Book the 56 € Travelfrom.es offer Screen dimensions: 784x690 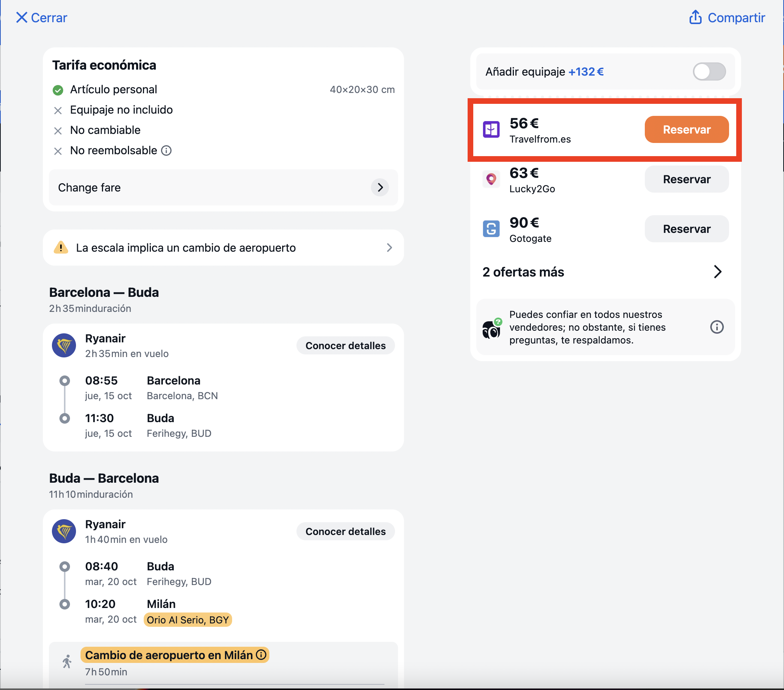686,130
